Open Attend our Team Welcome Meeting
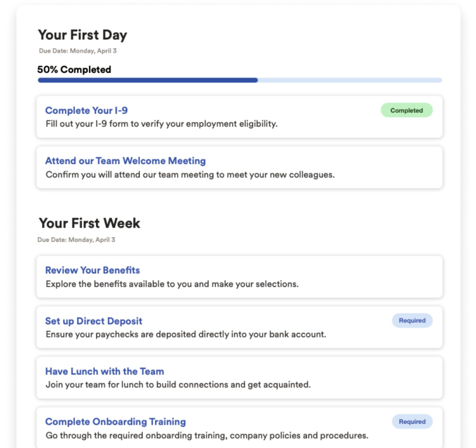Viewport: 476px width, 448px height. [125, 161]
